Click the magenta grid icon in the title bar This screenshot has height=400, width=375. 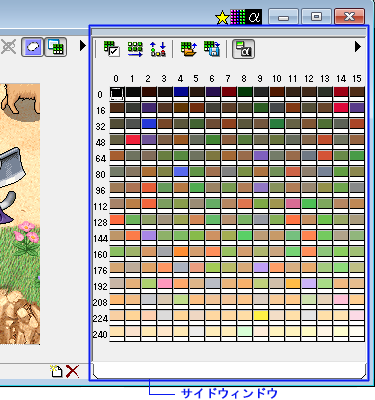click(238, 17)
